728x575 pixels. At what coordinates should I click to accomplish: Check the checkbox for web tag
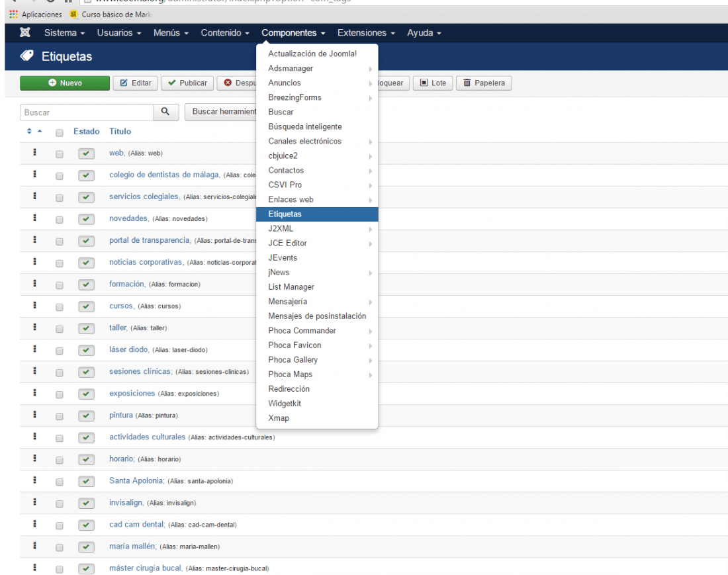click(60, 154)
